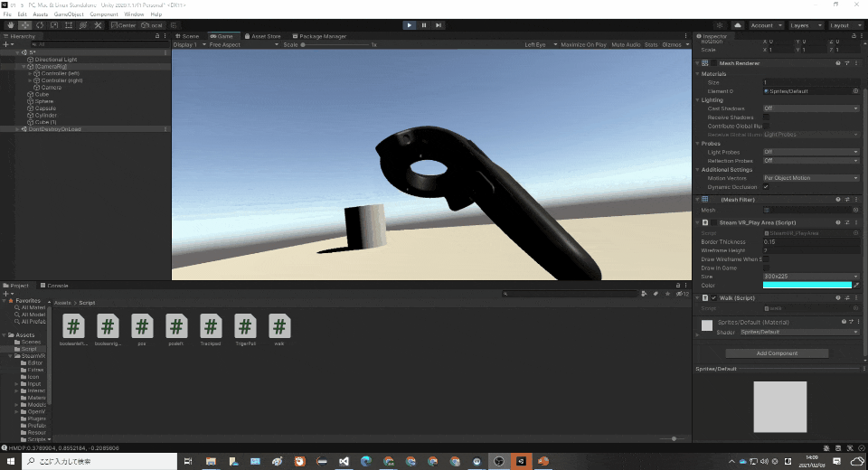This screenshot has height=470, width=868.
Task: Open Display 1 dropdown
Action: (190, 45)
